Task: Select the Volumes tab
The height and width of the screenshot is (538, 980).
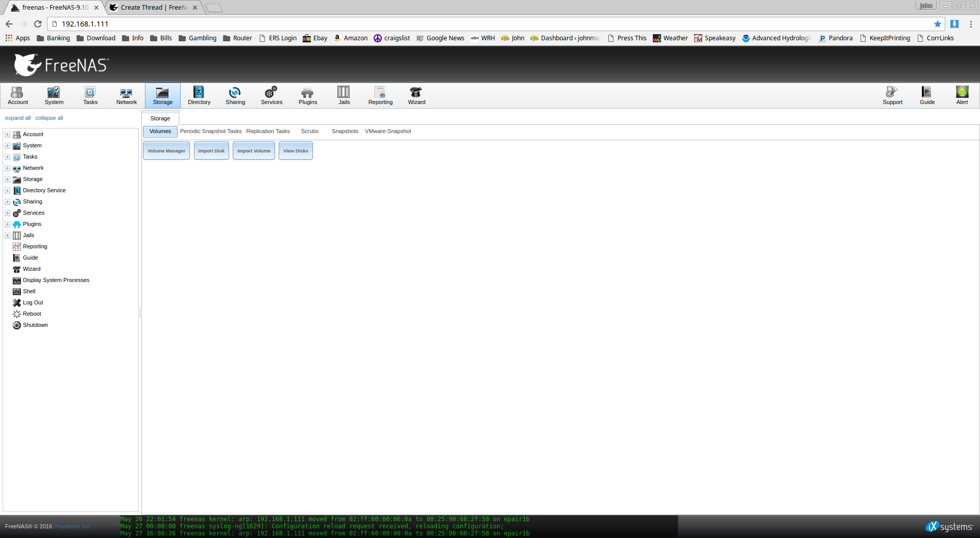Action: [160, 132]
